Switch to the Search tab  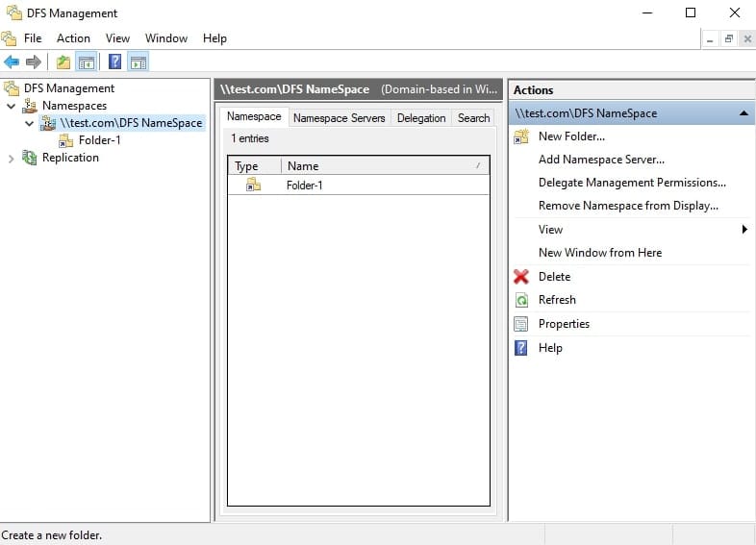tap(473, 118)
